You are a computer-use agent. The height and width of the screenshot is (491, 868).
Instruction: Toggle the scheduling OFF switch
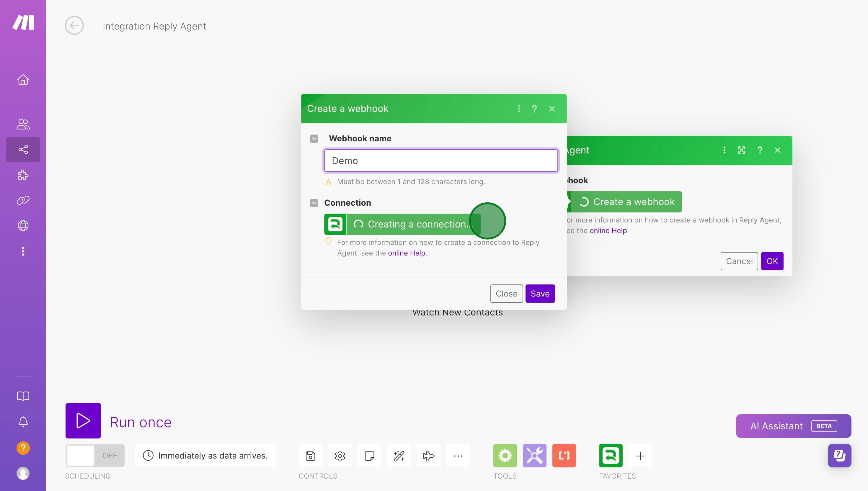coord(95,456)
